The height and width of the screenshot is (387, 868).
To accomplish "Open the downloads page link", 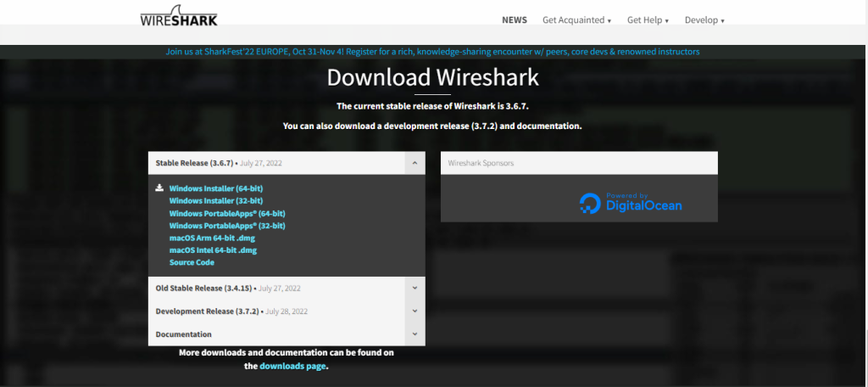I will (292, 366).
